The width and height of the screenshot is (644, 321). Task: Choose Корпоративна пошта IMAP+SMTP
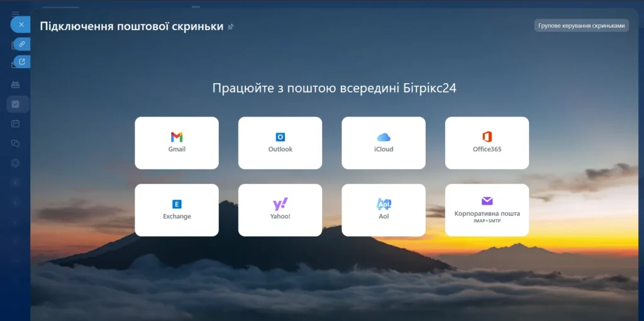point(487,210)
